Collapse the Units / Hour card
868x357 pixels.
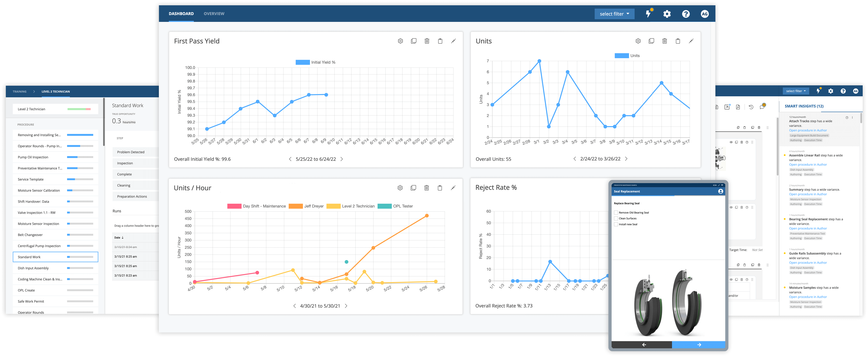tap(453, 188)
